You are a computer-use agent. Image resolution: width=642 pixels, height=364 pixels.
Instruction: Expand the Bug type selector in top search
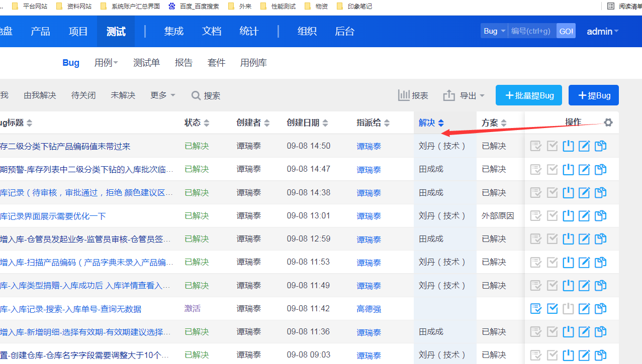tap(494, 31)
